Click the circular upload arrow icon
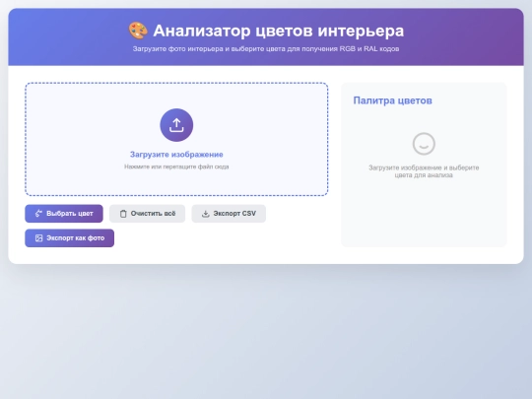The height and width of the screenshot is (399, 532). point(176,125)
